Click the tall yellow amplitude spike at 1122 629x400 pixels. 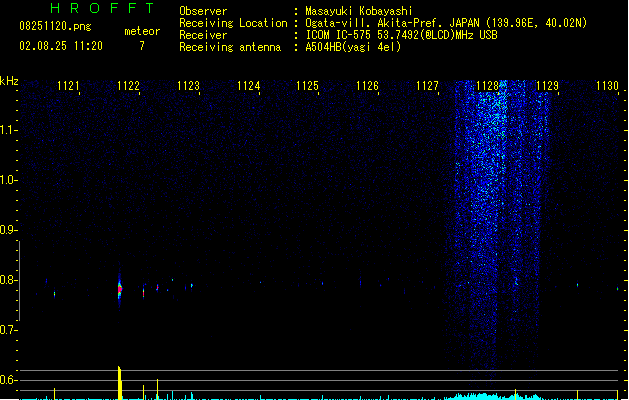pyautogui.click(x=120, y=382)
